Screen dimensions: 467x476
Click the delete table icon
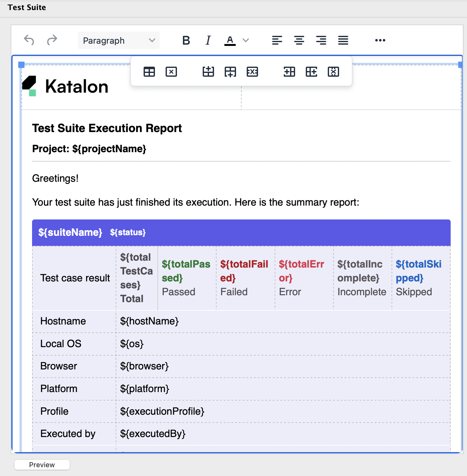171,72
